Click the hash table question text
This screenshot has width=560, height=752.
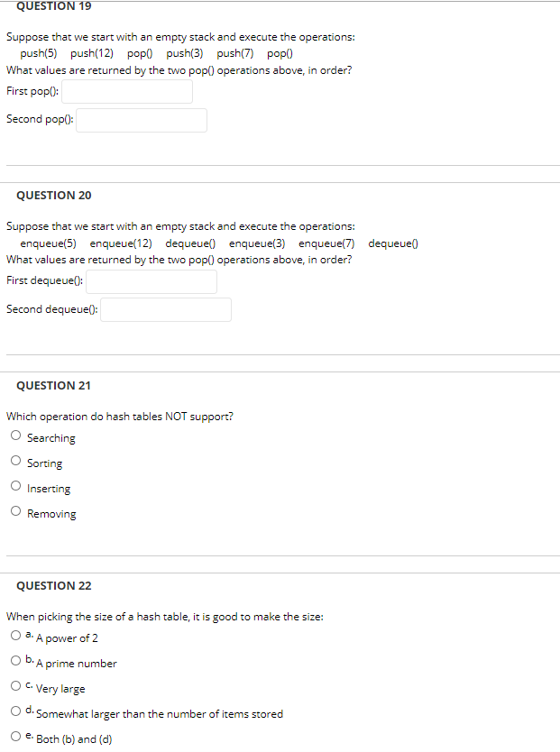click(x=119, y=416)
